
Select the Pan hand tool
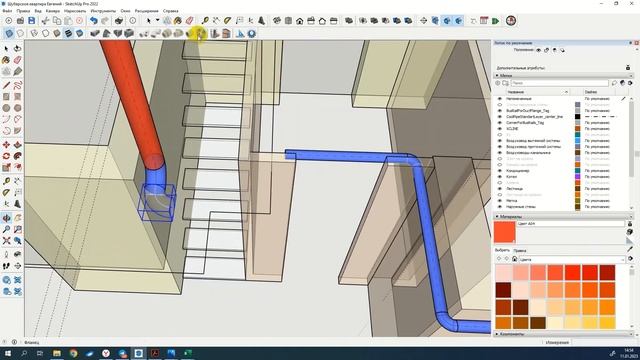click(18, 218)
